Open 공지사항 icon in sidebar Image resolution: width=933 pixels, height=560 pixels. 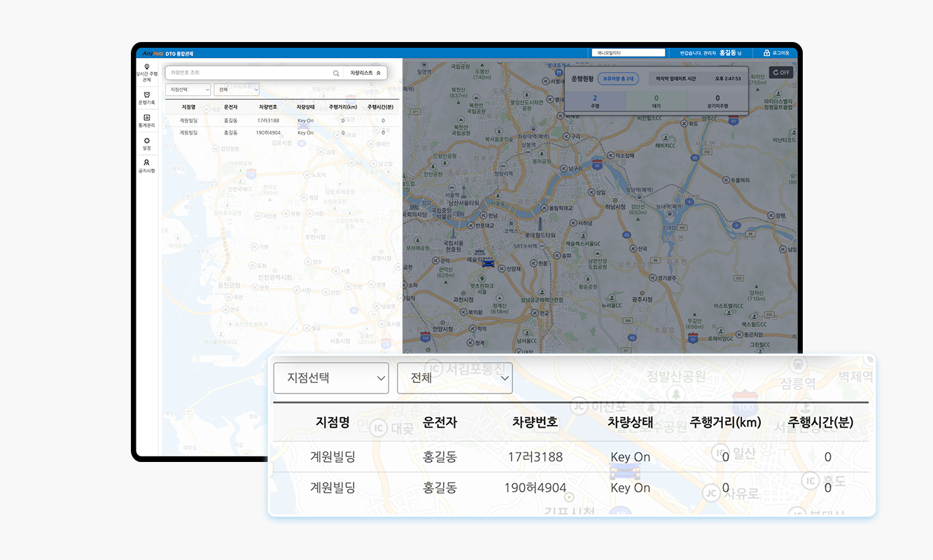(146, 162)
